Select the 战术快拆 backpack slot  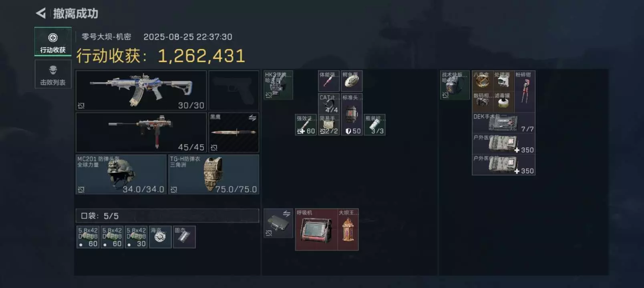455,85
